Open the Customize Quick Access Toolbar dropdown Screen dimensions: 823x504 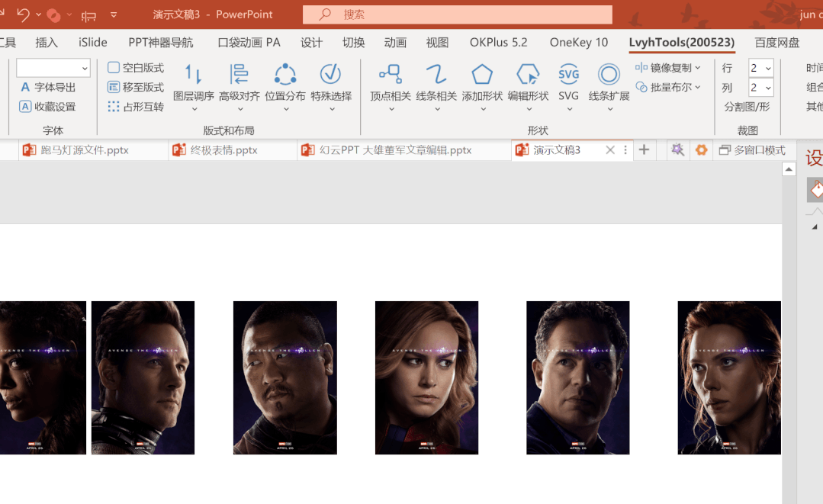pos(114,14)
